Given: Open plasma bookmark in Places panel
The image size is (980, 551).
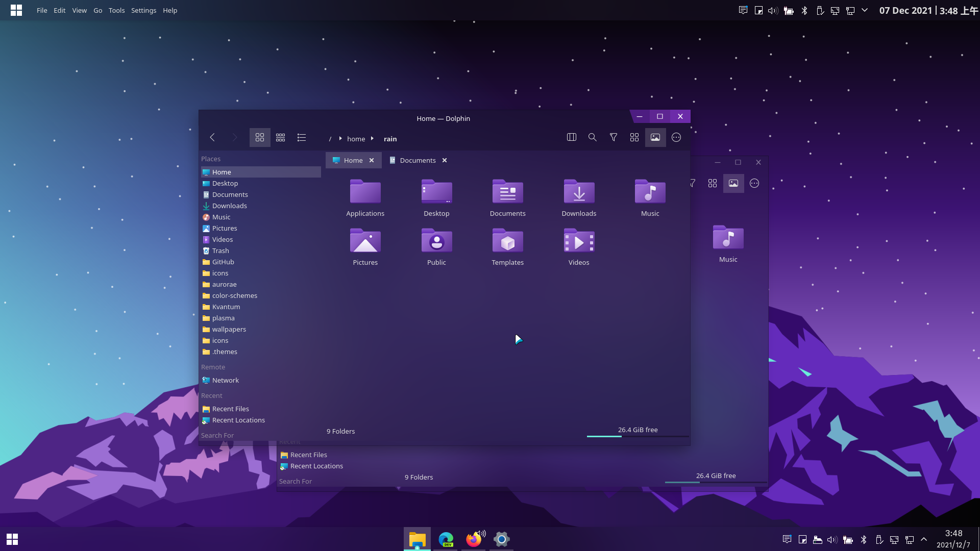Looking at the screenshot, I should tap(261, 318).
